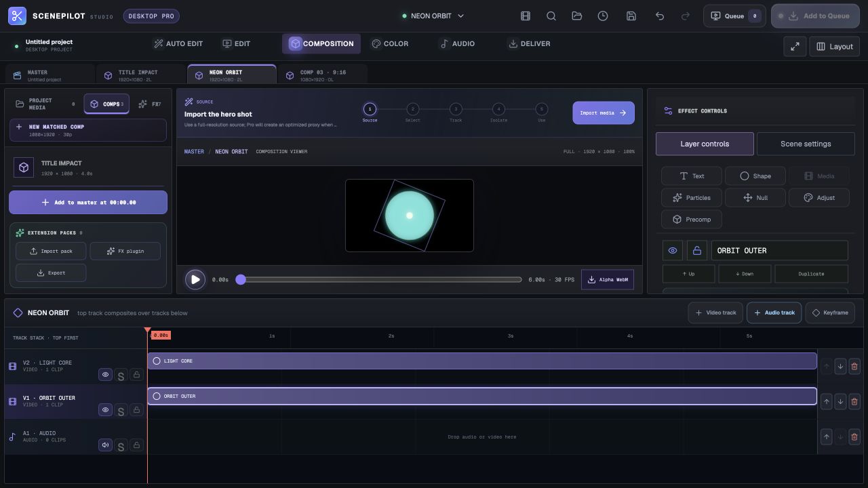Switch to Scene settings tab
The height and width of the screenshot is (488, 868).
[806, 144]
